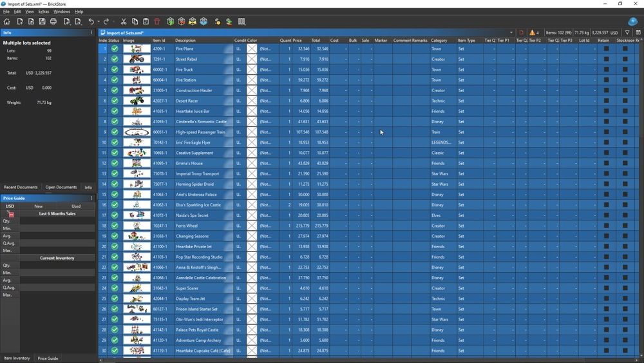Click the color swatch for Fire Truck row

click(252, 70)
